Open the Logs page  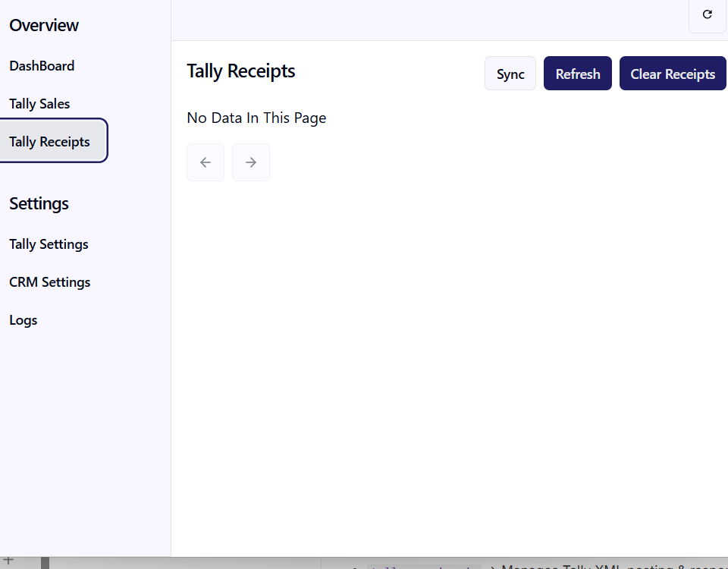(x=24, y=320)
